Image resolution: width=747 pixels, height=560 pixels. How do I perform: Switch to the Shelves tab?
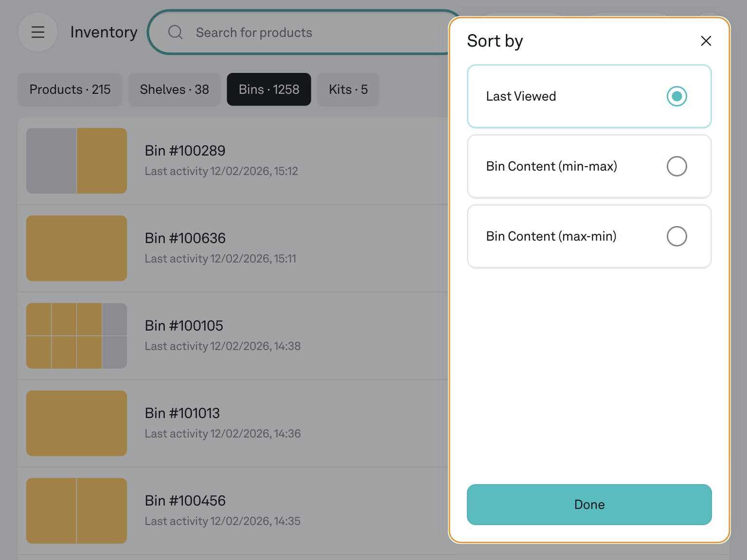174,89
